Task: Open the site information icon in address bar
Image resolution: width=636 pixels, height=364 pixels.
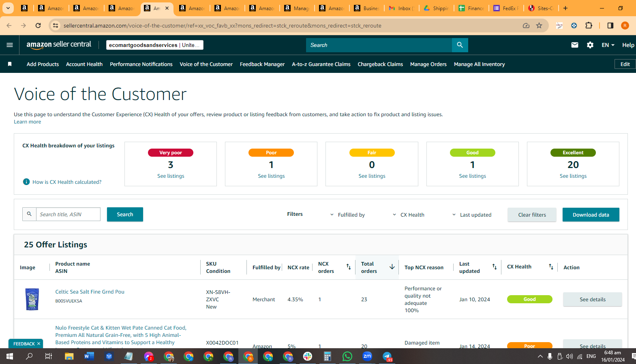Action: point(56,26)
